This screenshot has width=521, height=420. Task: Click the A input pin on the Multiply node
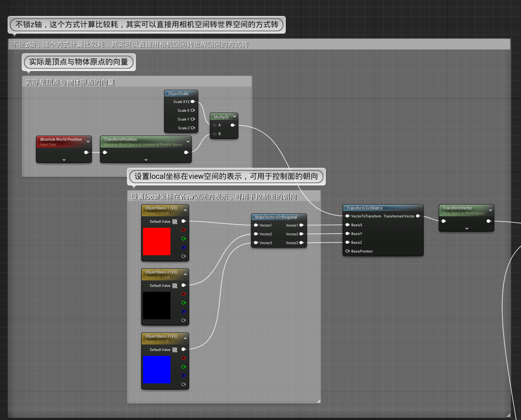215,125
